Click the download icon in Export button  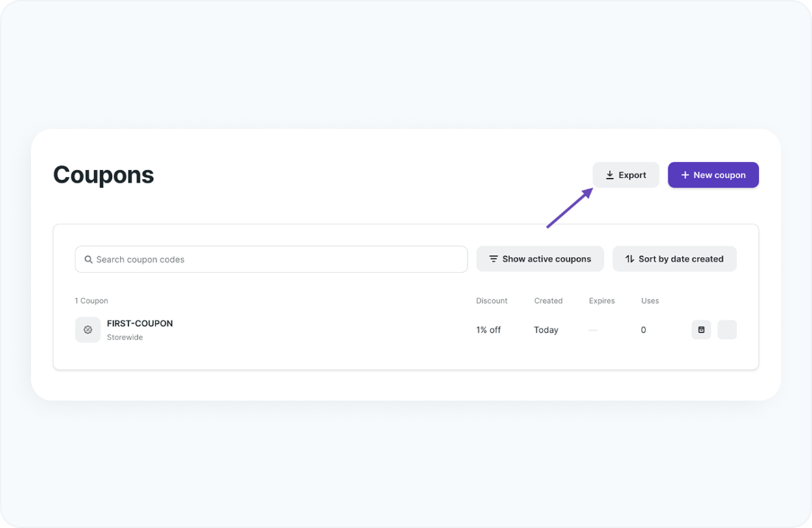pos(610,175)
